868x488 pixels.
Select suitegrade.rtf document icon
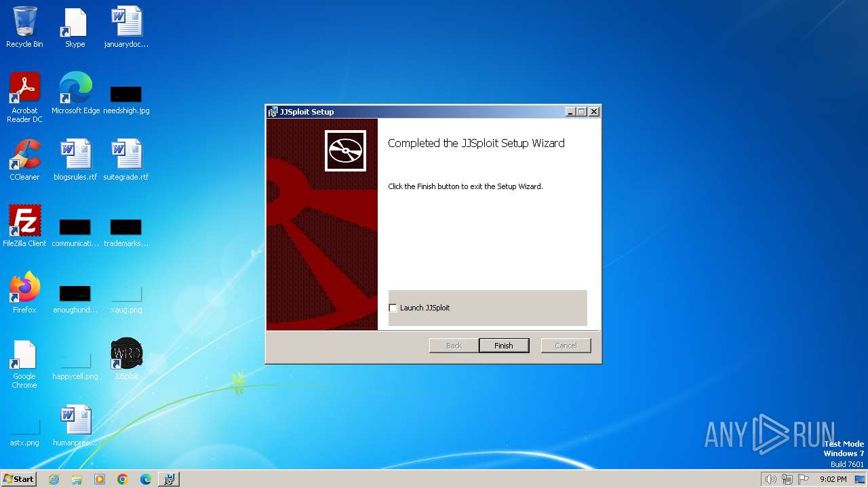tap(126, 160)
